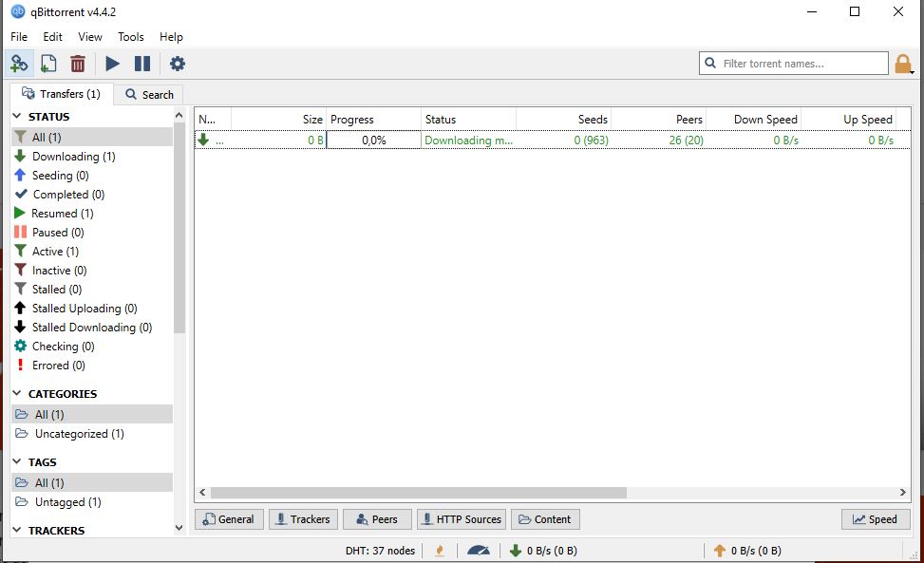Open the Content details tab
This screenshot has width=924, height=563.
tap(545, 519)
